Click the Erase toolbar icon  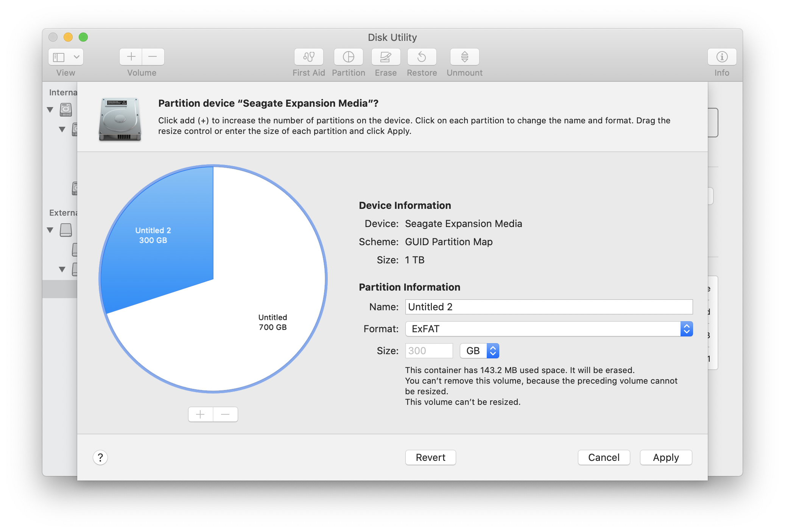(385, 57)
